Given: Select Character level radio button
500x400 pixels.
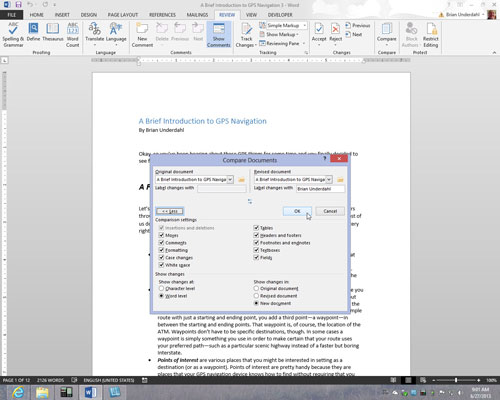Looking at the screenshot, I should (161, 288).
